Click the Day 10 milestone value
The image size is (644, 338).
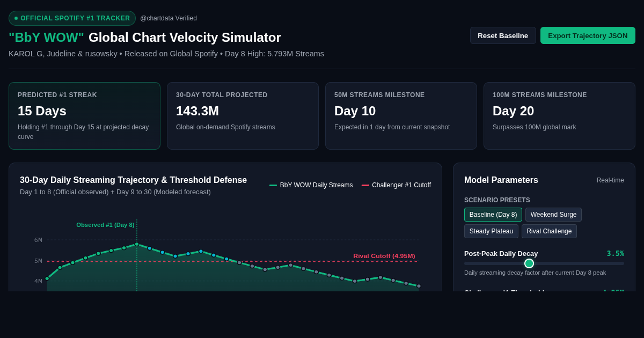point(355,111)
